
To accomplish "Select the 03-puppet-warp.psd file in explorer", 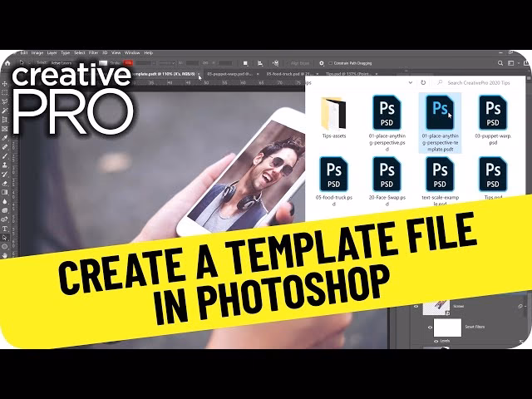I will [493, 120].
